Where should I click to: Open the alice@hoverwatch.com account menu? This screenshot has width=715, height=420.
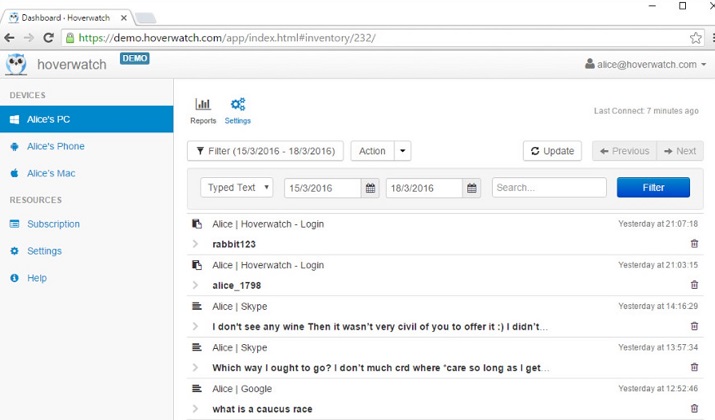coord(646,64)
